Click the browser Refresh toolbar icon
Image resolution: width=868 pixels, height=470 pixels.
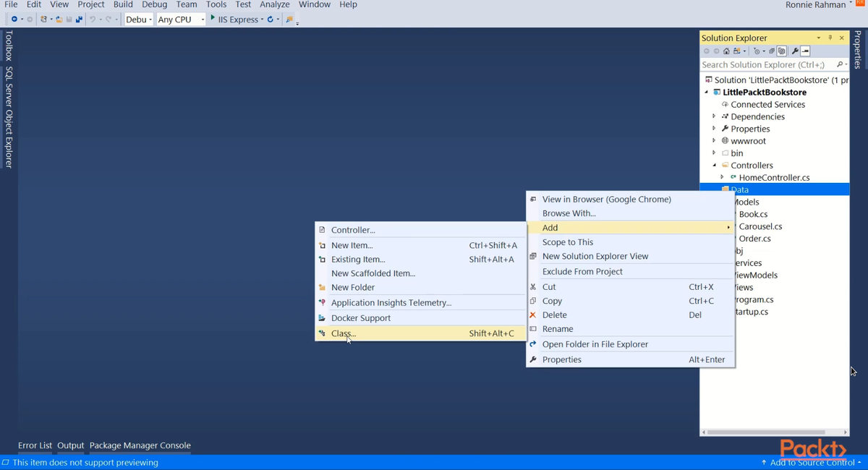(x=271, y=20)
